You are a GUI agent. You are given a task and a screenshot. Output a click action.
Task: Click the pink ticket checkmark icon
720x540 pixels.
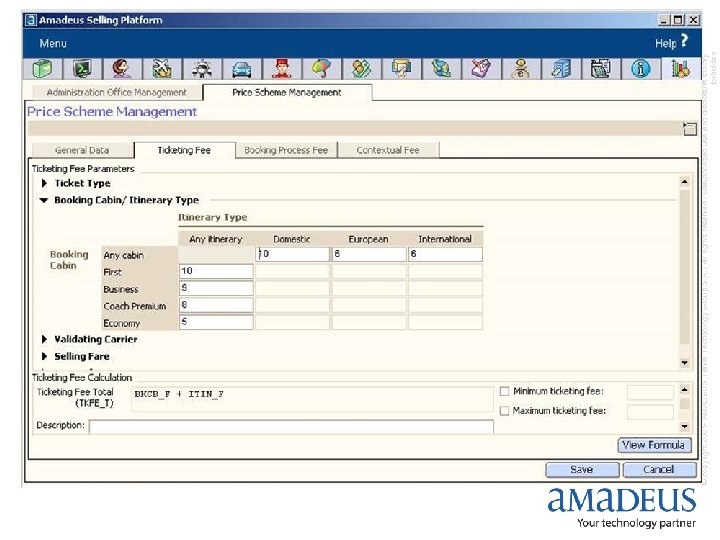point(481,69)
